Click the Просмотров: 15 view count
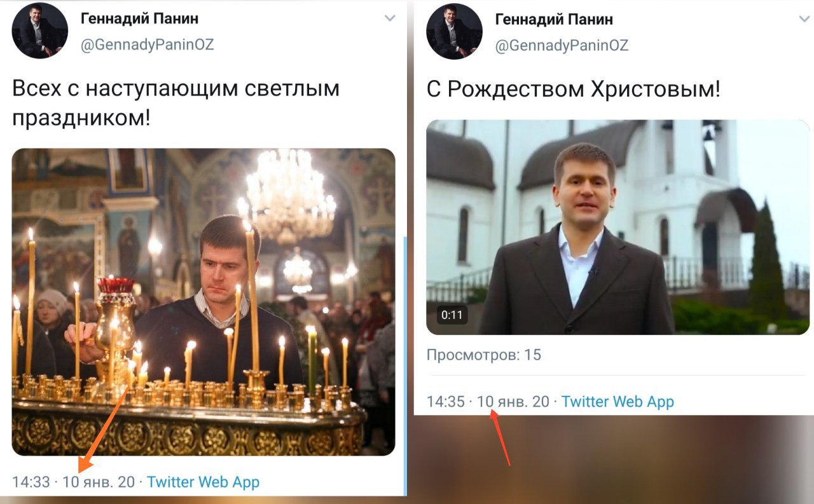 (x=483, y=355)
